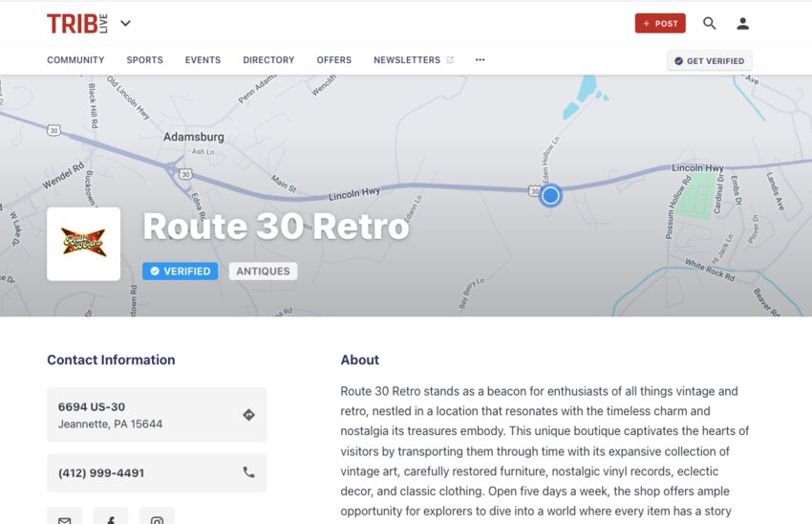Expand the dropdown chevron next to TribLIVE logo
Screen dimensions: 812x524
(x=125, y=23)
